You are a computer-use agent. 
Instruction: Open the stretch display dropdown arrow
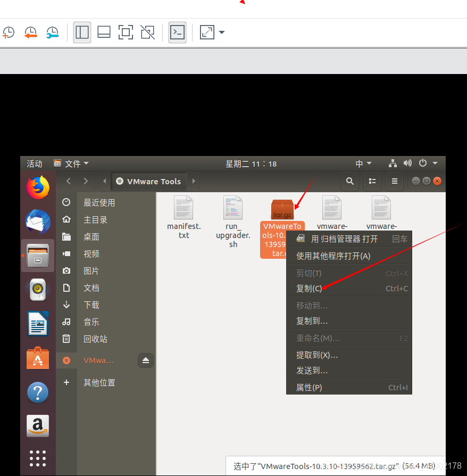click(x=222, y=32)
